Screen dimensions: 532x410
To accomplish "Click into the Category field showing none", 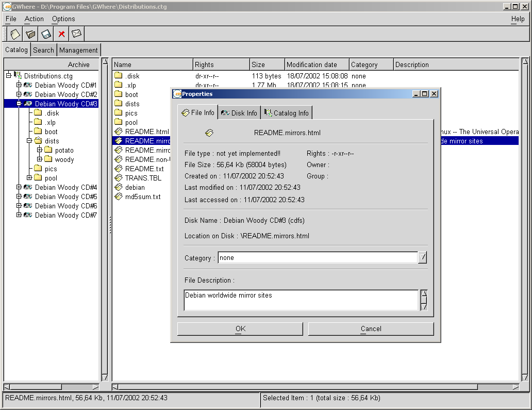I will (318, 257).
